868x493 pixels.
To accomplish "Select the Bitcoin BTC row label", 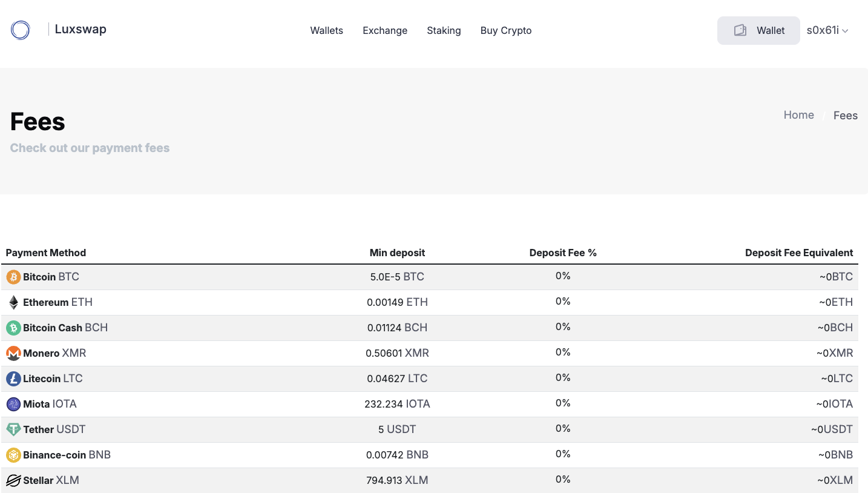I will pos(51,277).
